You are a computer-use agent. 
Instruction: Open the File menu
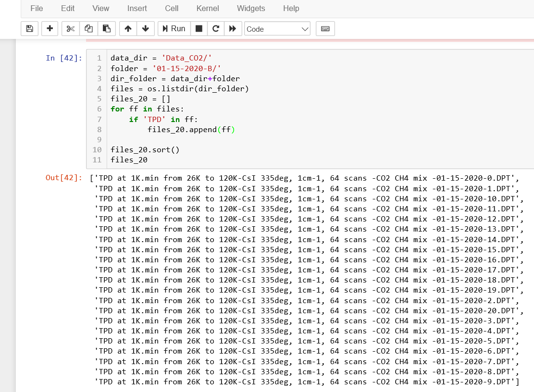click(x=37, y=8)
